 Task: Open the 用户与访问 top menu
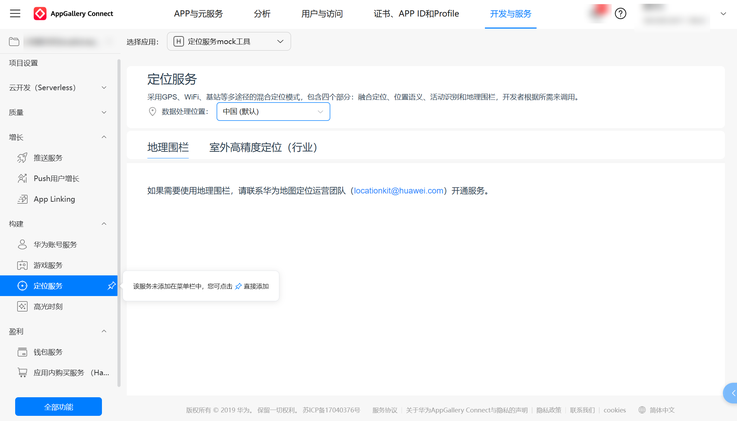pos(322,14)
